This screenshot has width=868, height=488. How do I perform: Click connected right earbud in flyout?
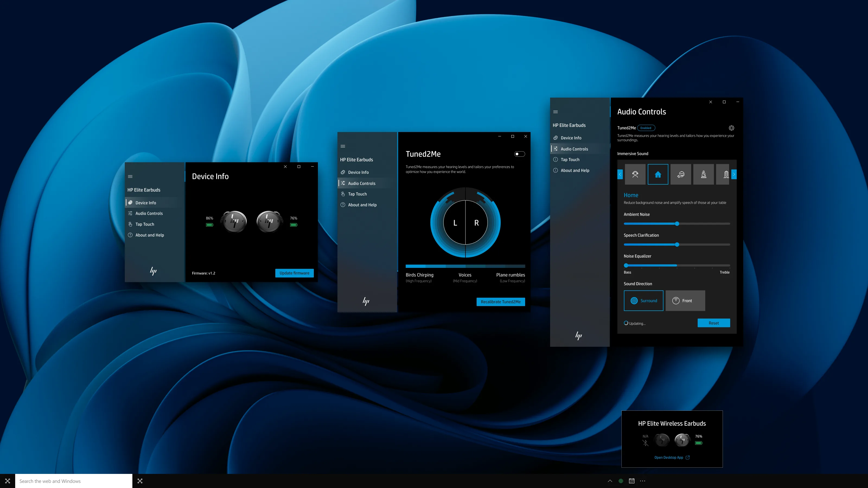click(682, 440)
